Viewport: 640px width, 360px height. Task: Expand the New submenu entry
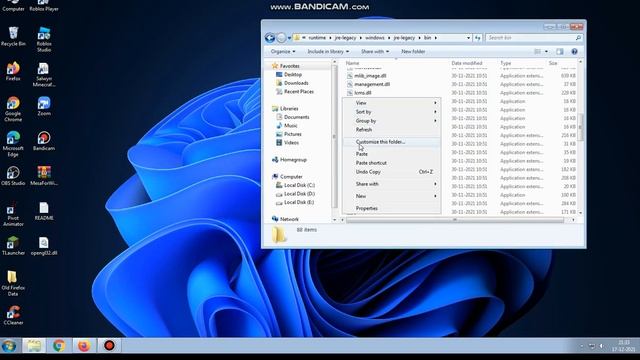click(391, 196)
